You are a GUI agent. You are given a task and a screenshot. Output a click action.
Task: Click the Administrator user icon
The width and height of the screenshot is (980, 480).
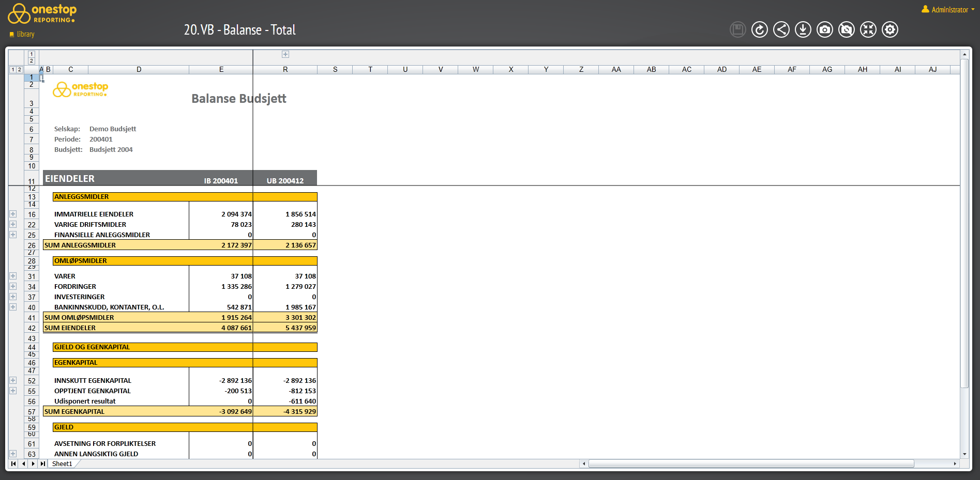coord(925,9)
